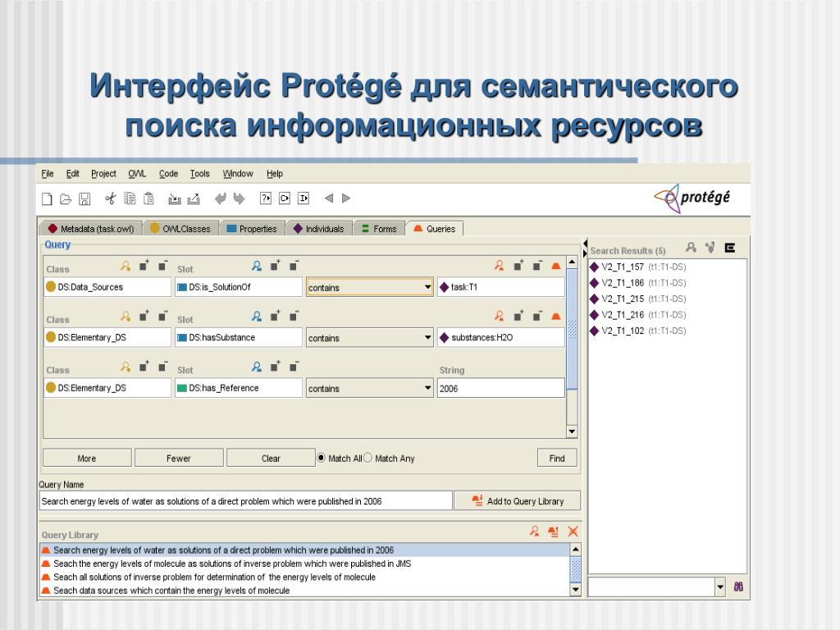Click the Redo arrow toolbar icon
840x630 pixels.
point(239,199)
